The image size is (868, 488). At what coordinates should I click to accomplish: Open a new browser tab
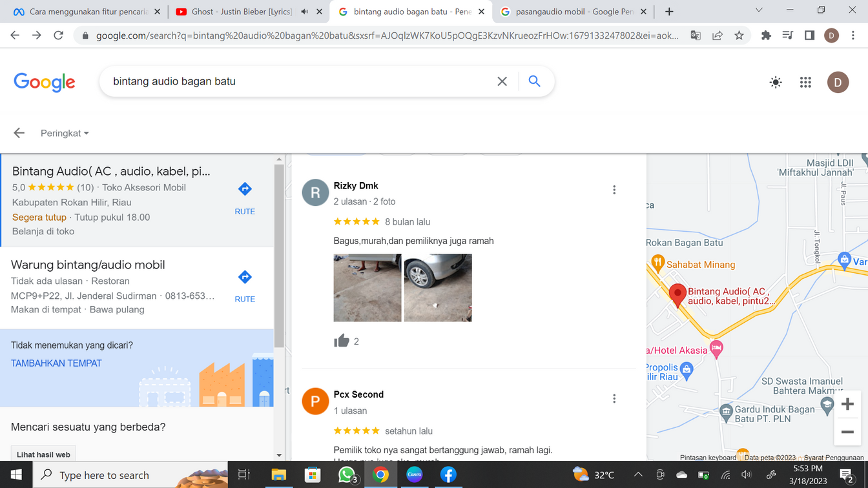(x=669, y=12)
